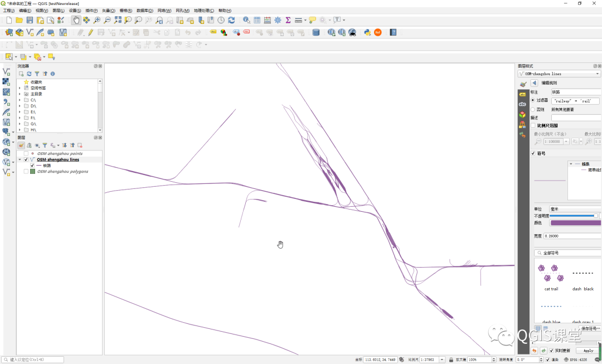Go back with the arrow in Edit Rule
Screen dimensions: 602x364
[x=534, y=83]
